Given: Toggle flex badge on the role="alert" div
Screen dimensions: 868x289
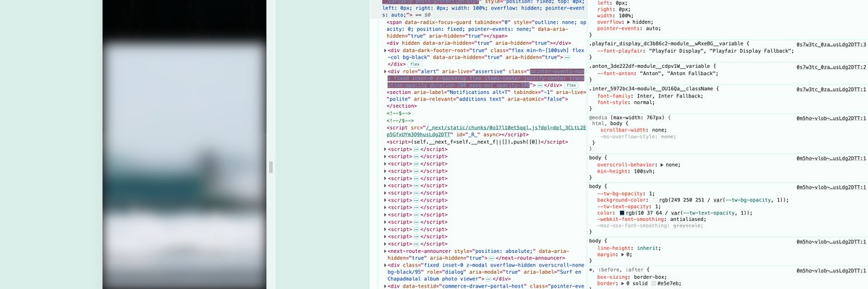Looking at the screenshot, I should 571,86.
